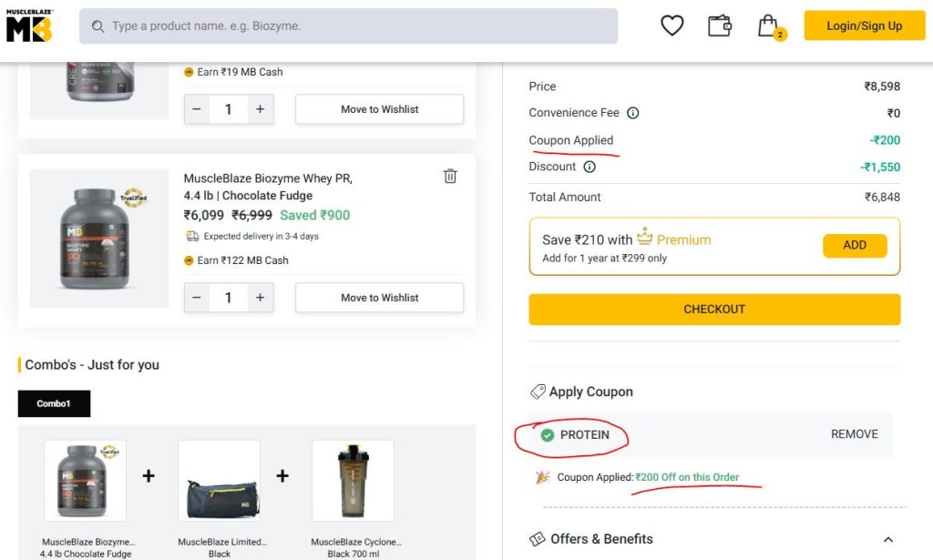Image resolution: width=933 pixels, height=560 pixels.
Task: Open the MuscleBlaze MB logo home link
Action: click(x=29, y=26)
